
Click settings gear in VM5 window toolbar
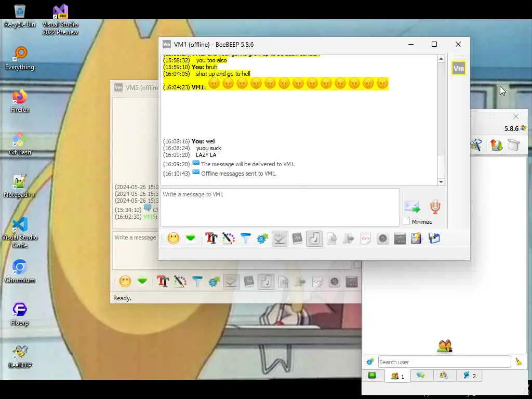[214, 281]
